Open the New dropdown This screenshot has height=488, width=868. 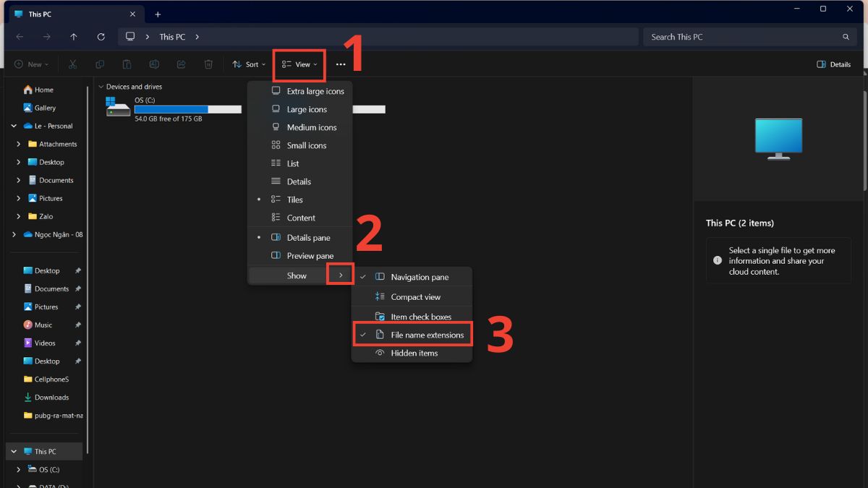click(x=32, y=64)
